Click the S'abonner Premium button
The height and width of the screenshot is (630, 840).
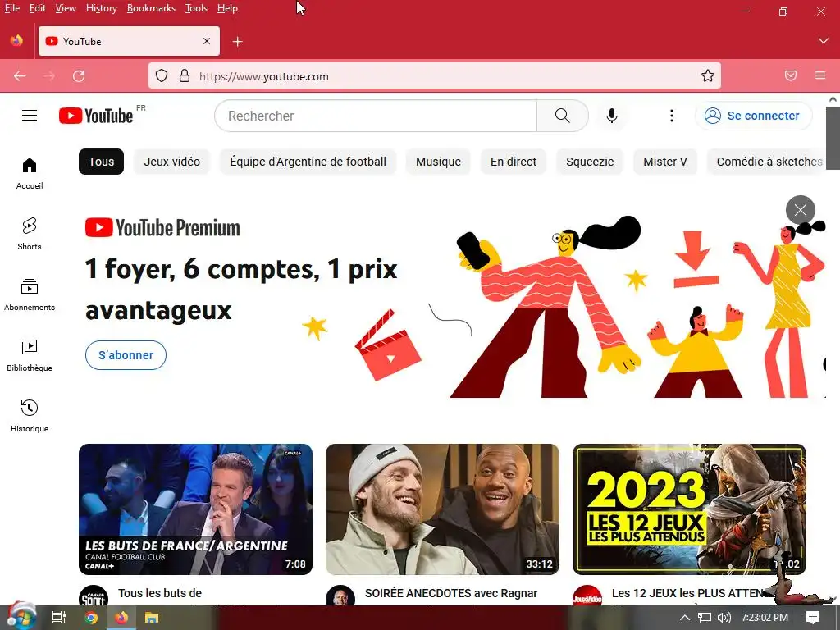coord(126,355)
